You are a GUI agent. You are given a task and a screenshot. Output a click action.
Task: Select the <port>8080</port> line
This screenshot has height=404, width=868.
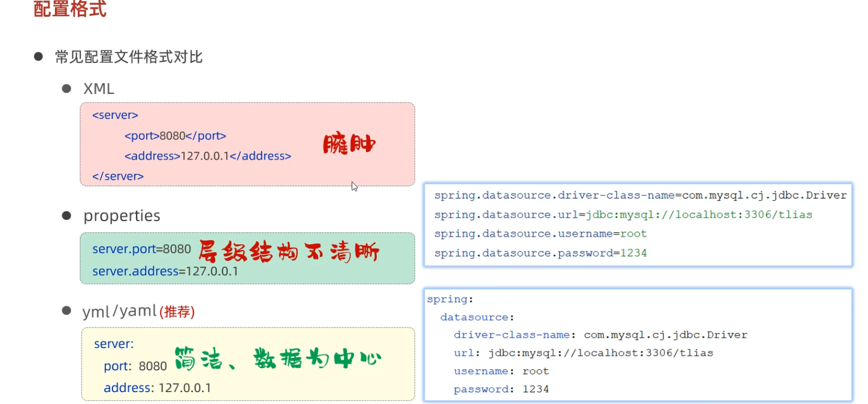[x=175, y=136]
